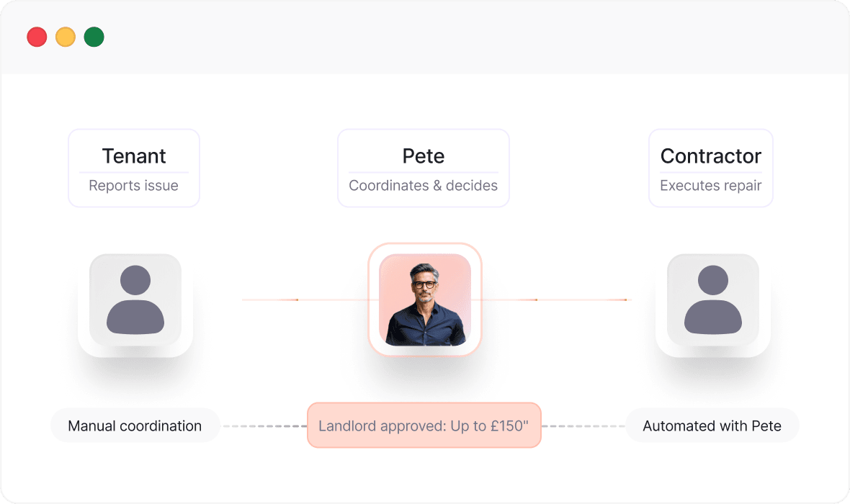
Task: Click dashed line left of "Automated with Pete"
Action: click(x=583, y=426)
